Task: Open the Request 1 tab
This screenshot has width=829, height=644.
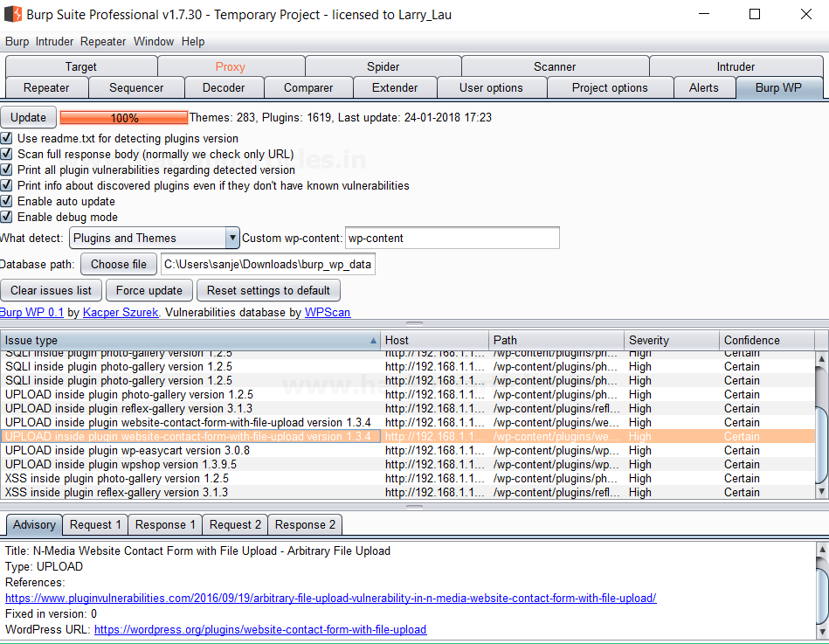Action: point(95,524)
